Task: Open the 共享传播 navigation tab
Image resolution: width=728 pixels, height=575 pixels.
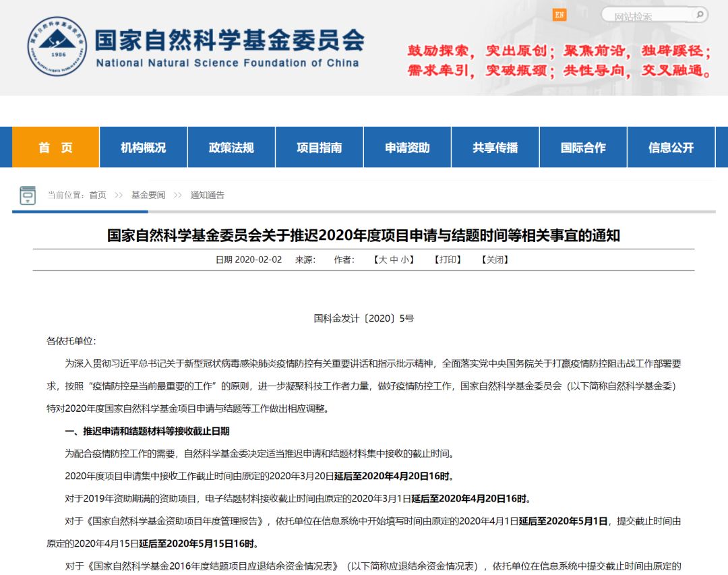Action: point(495,147)
